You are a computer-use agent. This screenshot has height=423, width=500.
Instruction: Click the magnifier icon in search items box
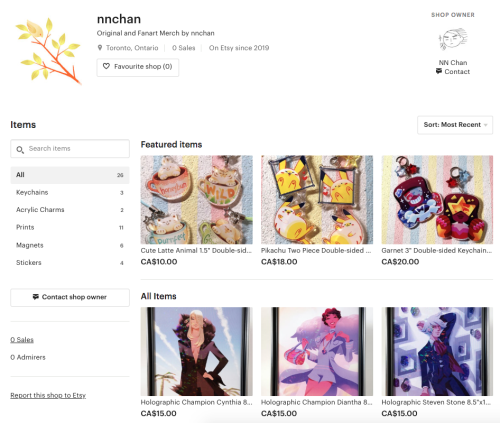(x=20, y=150)
